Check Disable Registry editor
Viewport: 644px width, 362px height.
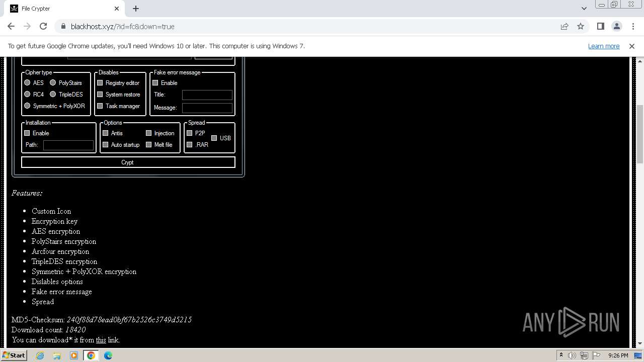(x=100, y=82)
